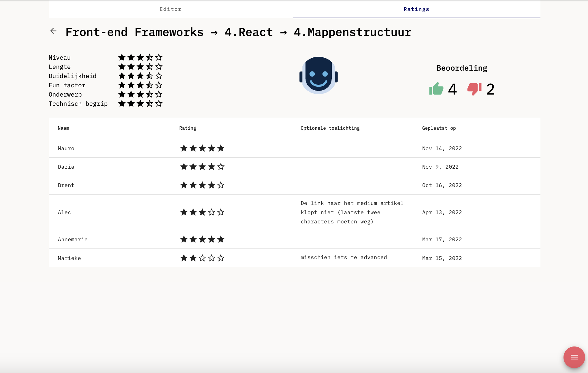Select the name Alec in the table
This screenshot has height=373, width=588.
[64, 212]
